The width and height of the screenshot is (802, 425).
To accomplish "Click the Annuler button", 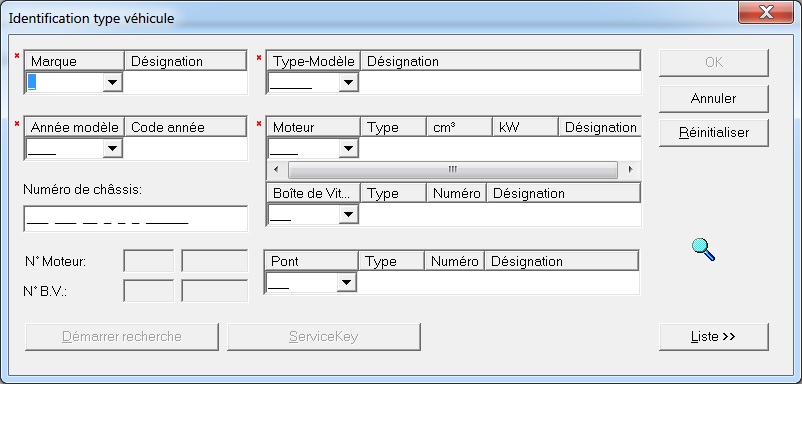I will pyautogui.click(x=713, y=99).
